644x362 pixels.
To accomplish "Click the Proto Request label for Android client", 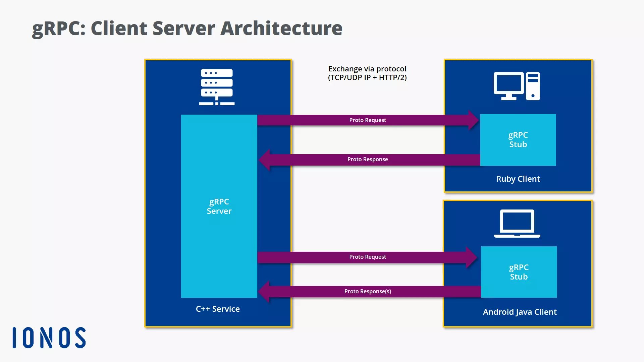I will coord(368,256).
